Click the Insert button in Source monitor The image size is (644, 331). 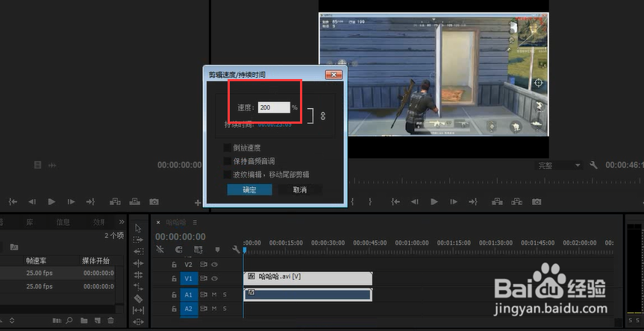point(115,201)
